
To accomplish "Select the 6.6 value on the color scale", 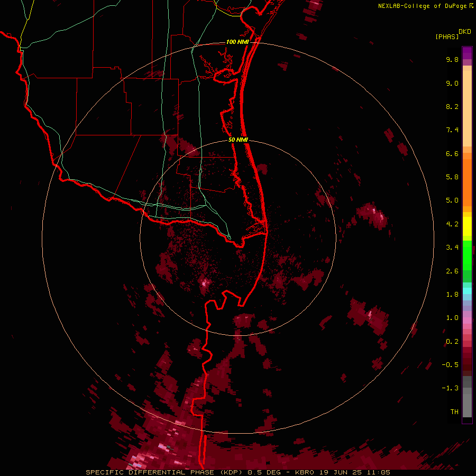I will [x=452, y=153].
